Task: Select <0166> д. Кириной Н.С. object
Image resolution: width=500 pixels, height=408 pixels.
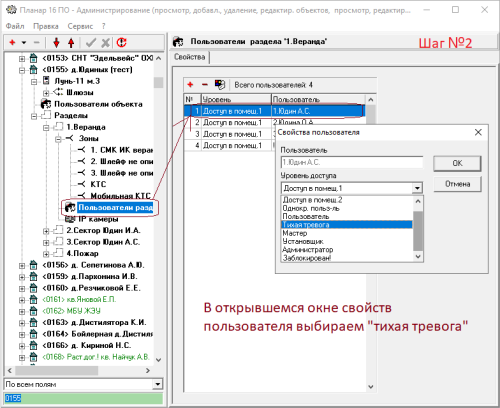Action: 86,345
